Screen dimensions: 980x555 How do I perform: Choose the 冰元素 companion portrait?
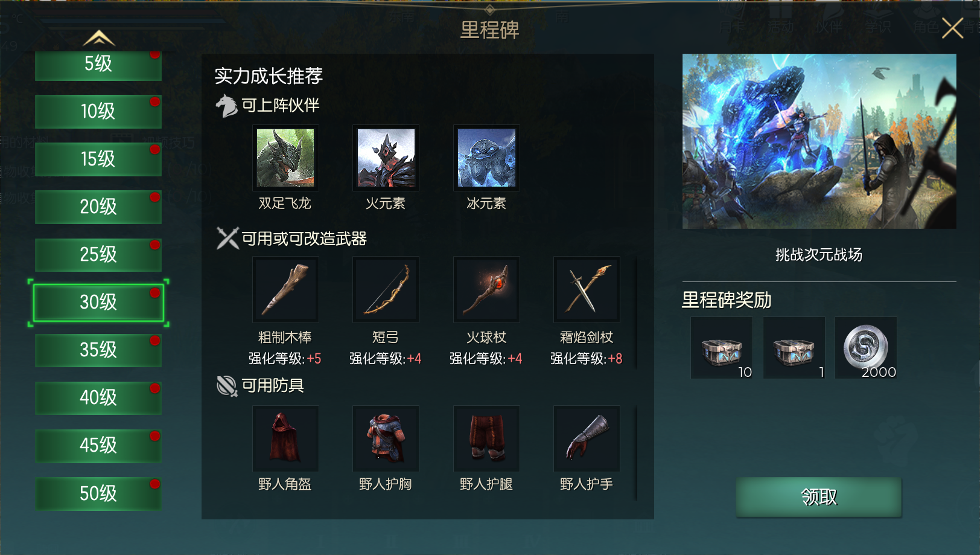coord(486,158)
